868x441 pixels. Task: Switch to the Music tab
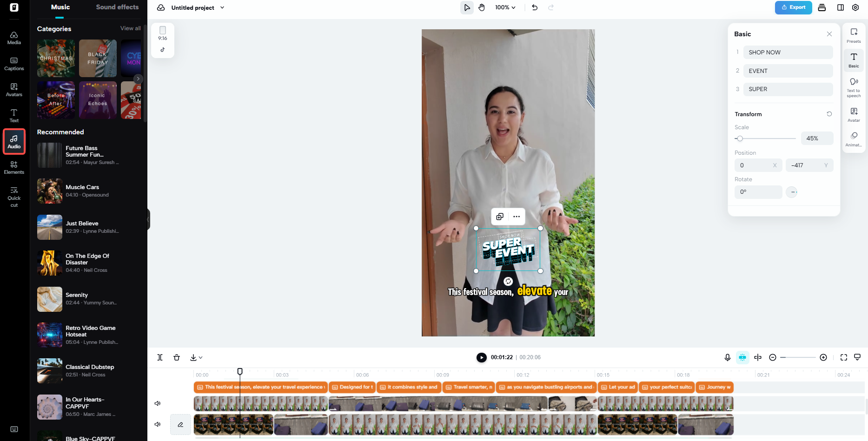[60, 7]
